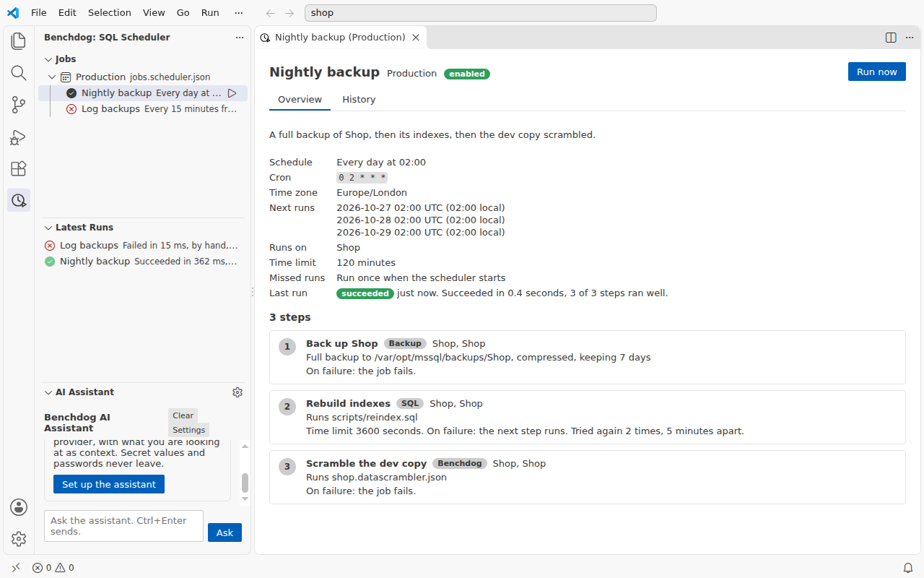Click the Ask button
The height and width of the screenshot is (578, 924).
(225, 532)
